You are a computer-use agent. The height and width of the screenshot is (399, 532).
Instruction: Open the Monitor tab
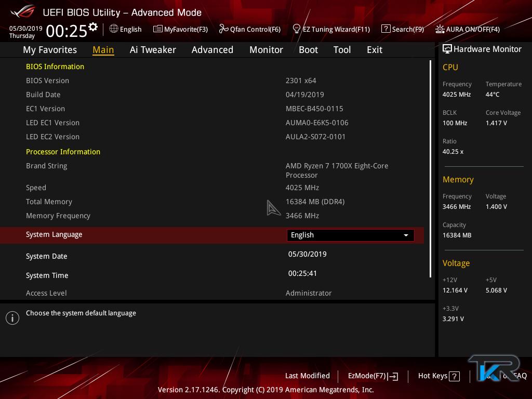tap(266, 50)
